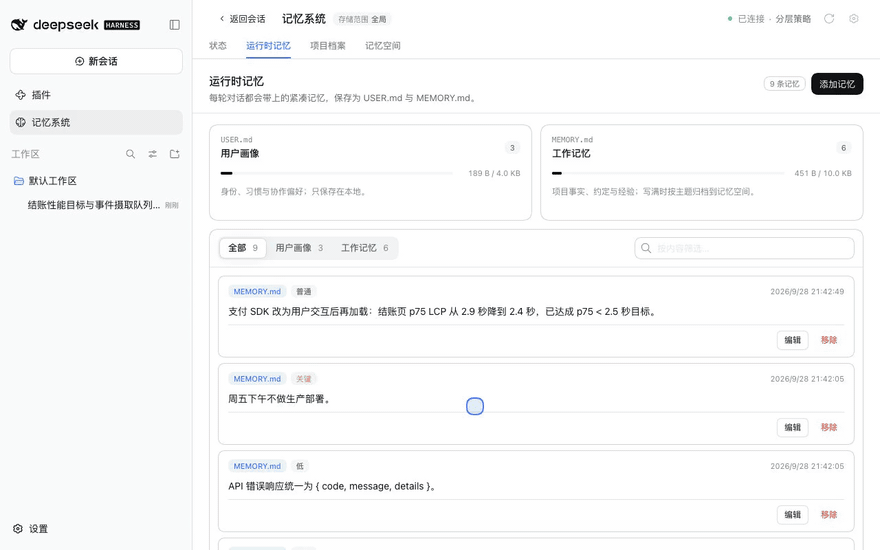
Task: Collapse the sidebar with the panel icon
Action: click(175, 25)
